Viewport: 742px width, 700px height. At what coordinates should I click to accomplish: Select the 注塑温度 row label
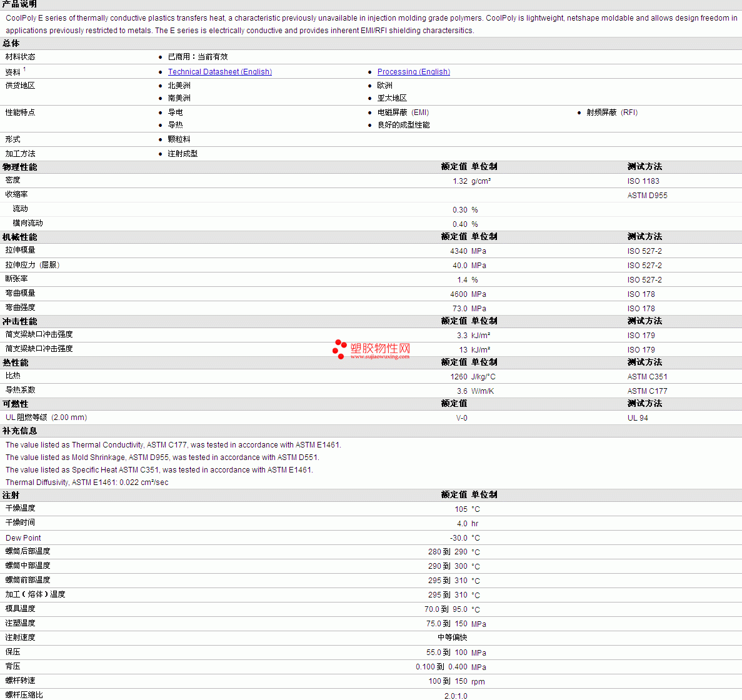tap(21, 623)
